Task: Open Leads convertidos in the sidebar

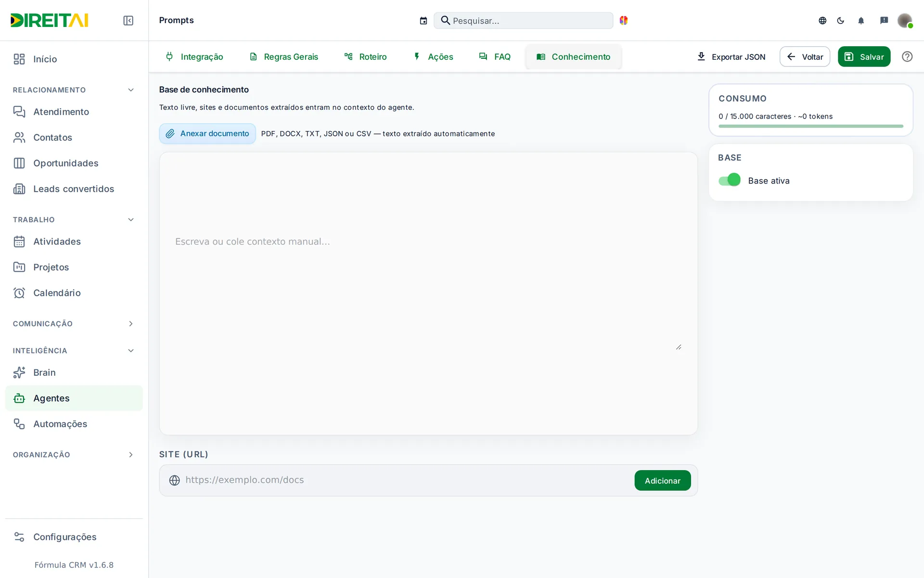Action: [74, 189]
